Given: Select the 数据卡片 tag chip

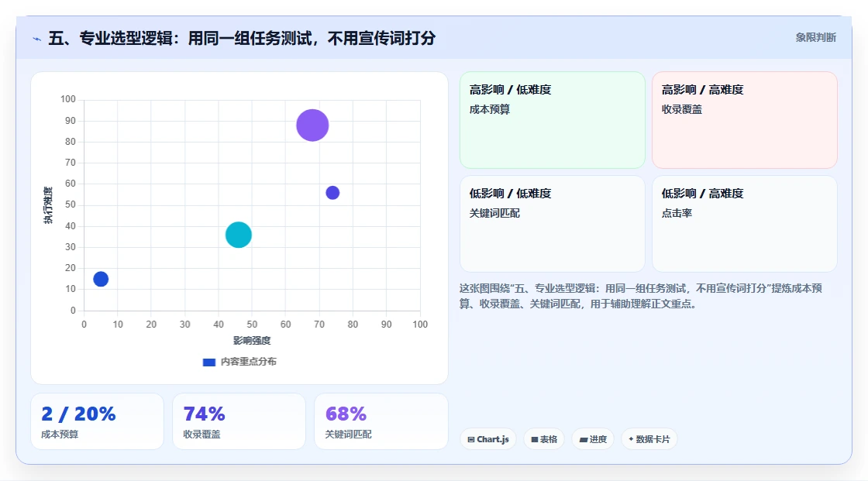Looking at the screenshot, I should click(x=649, y=439).
